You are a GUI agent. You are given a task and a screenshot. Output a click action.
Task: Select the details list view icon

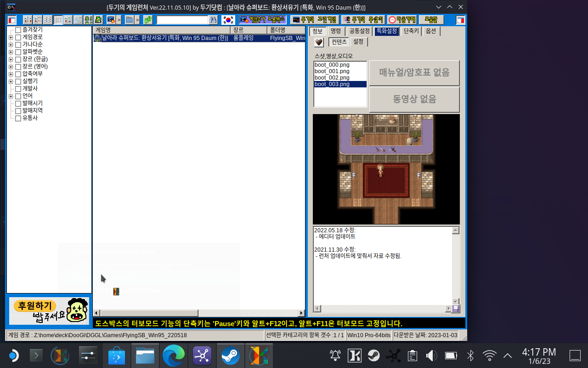(x=58, y=20)
